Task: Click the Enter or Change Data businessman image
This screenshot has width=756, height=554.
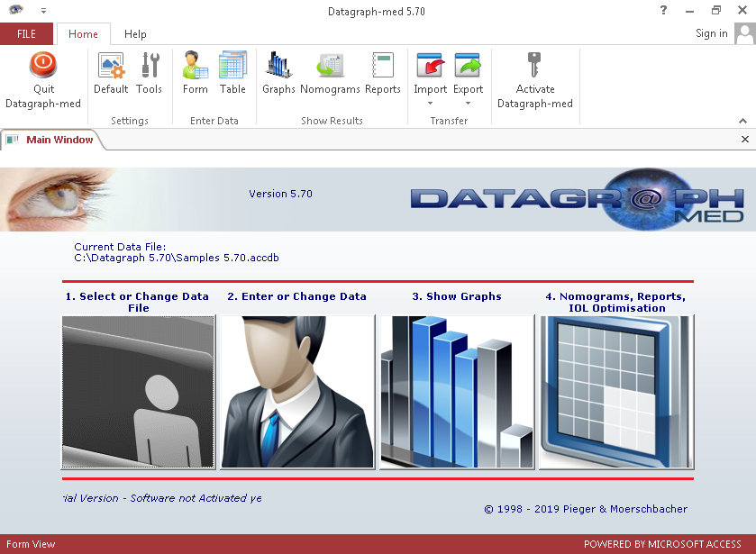Action: click(297, 392)
